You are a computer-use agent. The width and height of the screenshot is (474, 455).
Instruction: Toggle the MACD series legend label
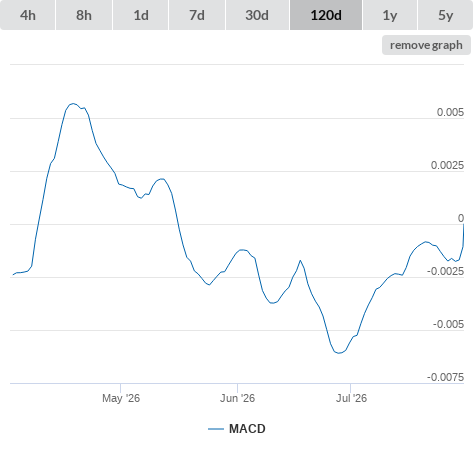tap(247, 429)
